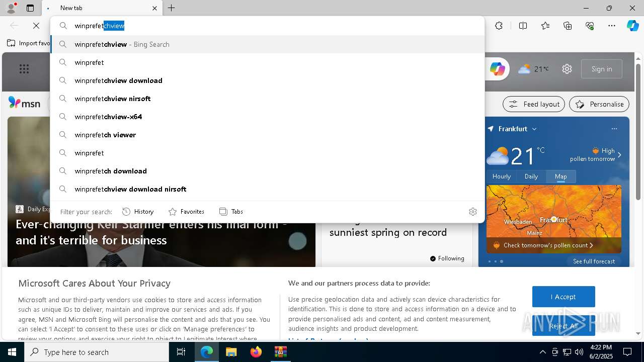
Task: Open page settings gear icon
Action: coord(567,69)
